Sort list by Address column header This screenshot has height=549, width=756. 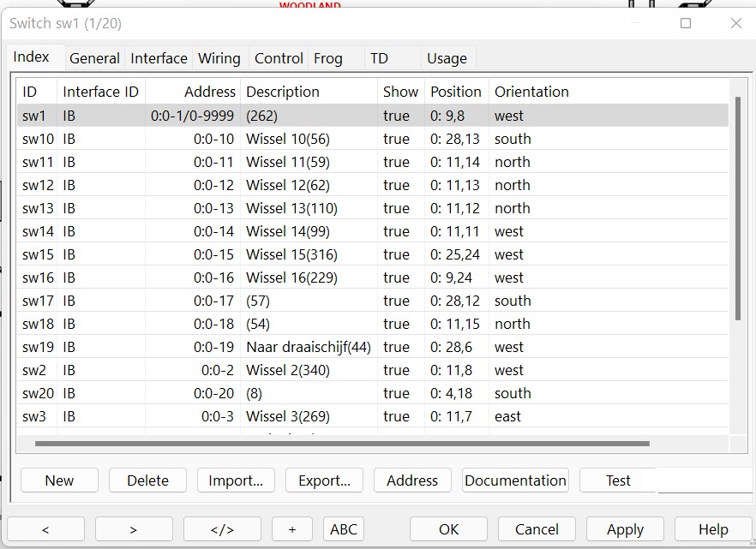[209, 92]
